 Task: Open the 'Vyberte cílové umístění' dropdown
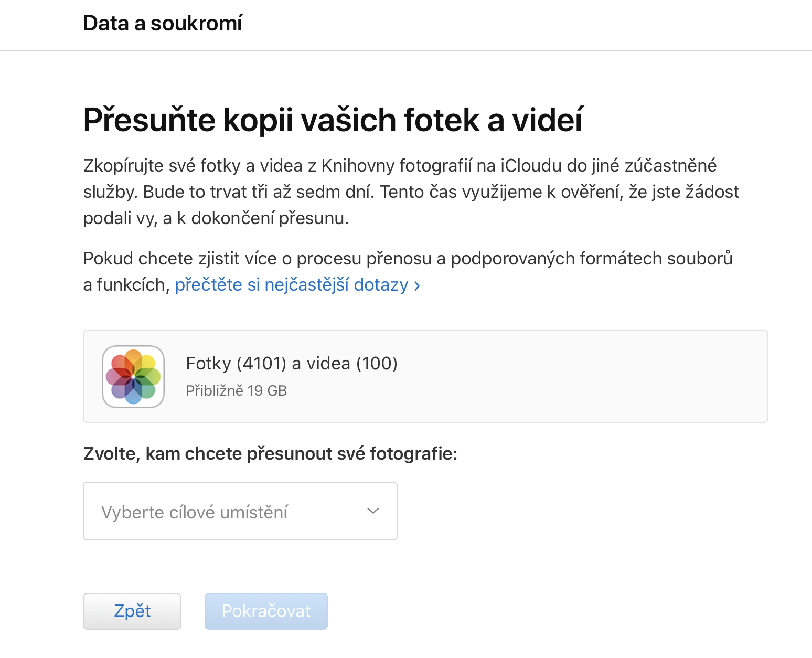240,511
